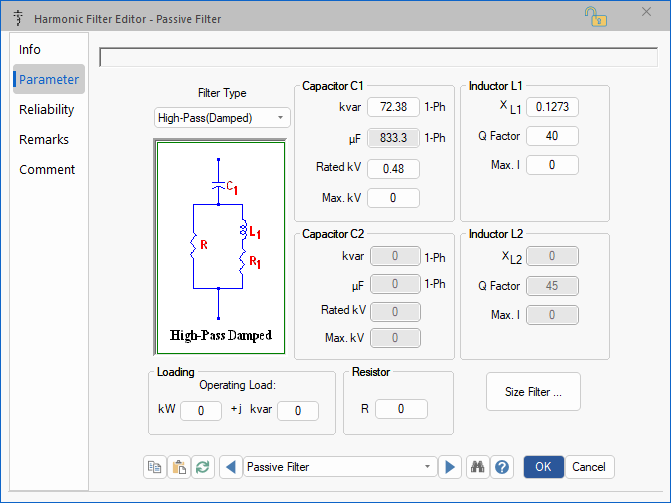Open help with the question mark icon
Viewport: 671px width, 503px height.
click(502, 467)
